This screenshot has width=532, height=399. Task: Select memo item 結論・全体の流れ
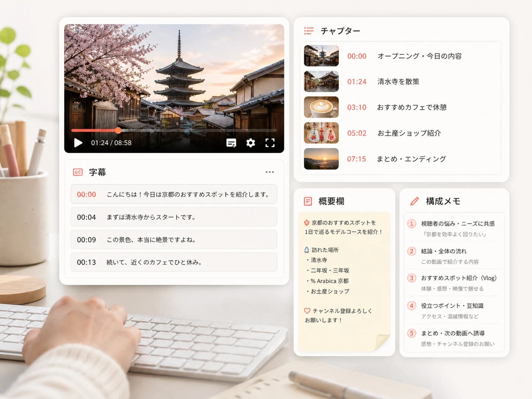tap(444, 251)
